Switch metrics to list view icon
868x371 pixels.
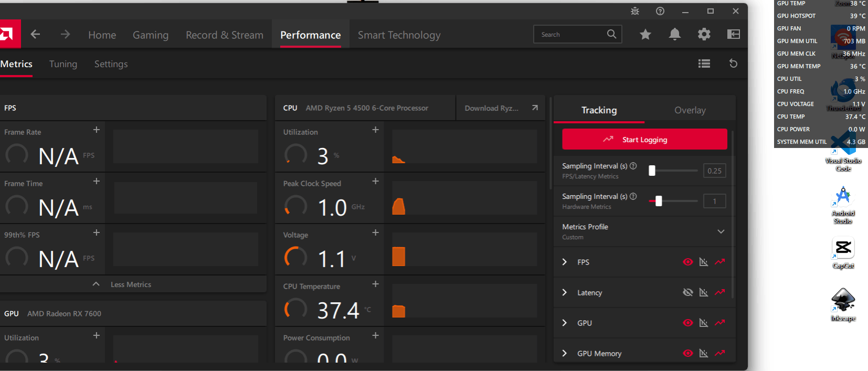[704, 63]
